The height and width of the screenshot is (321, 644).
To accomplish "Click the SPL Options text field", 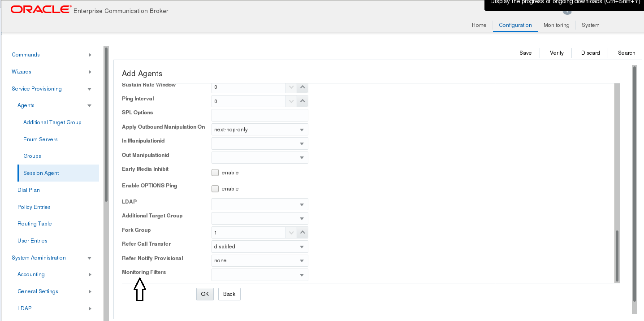I will [260, 115].
